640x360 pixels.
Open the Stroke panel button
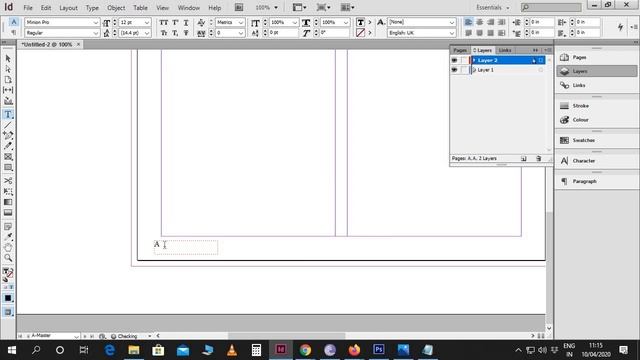597,106
